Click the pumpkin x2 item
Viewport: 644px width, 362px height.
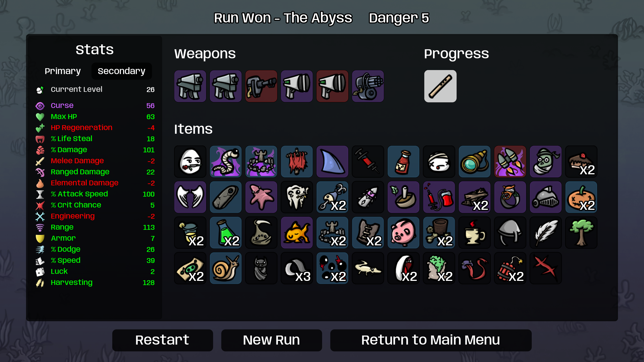[x=581, y=197]
